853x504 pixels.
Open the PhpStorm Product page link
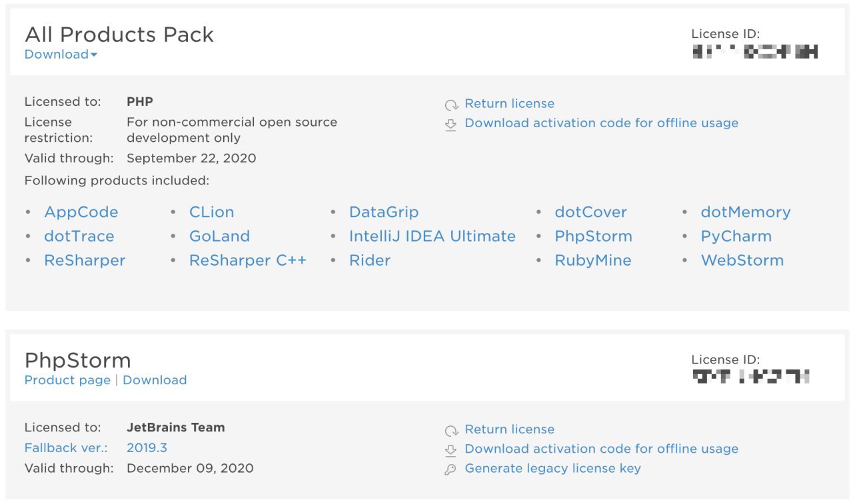click(67, 380)
